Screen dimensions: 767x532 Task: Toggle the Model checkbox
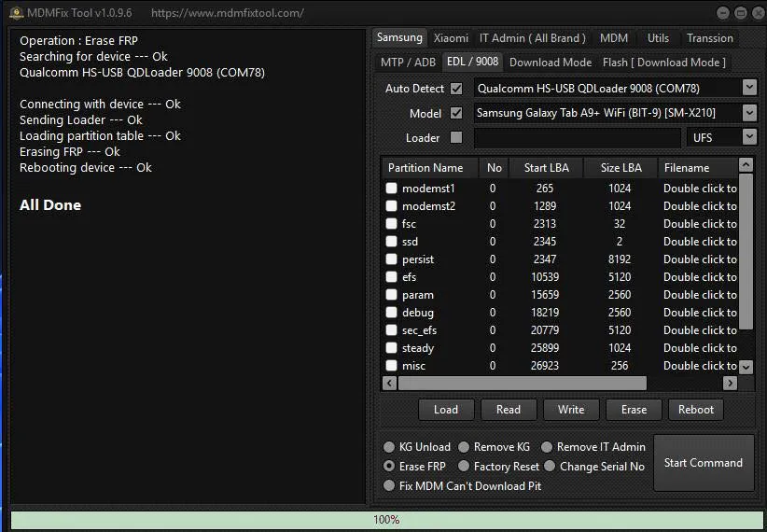pyautogui.click(x=456, y=113)
